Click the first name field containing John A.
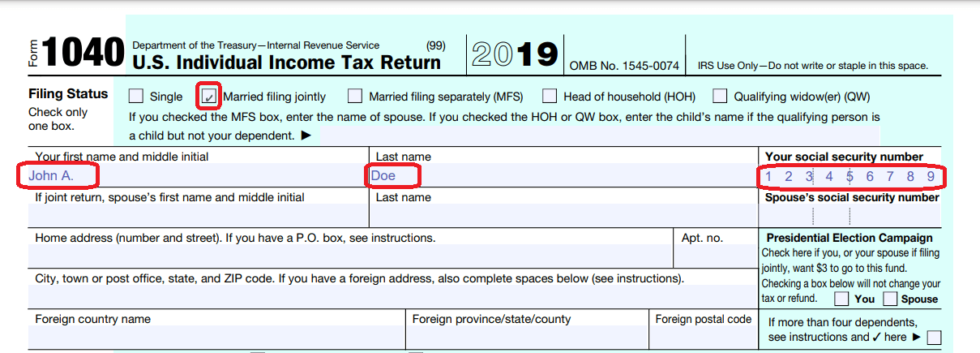 point(195,175)
